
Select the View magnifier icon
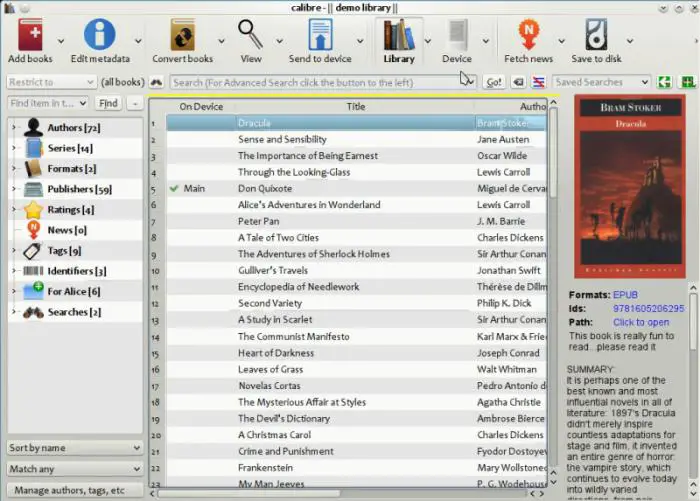pos(250,34)
